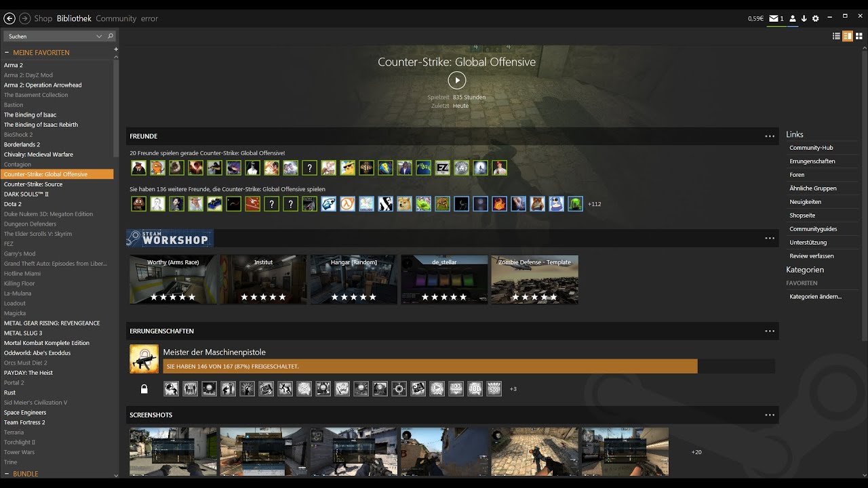This screenshot has height=488, width=868.
Task: Open the Errungenschaften link
Action: (x=812, y=161)
